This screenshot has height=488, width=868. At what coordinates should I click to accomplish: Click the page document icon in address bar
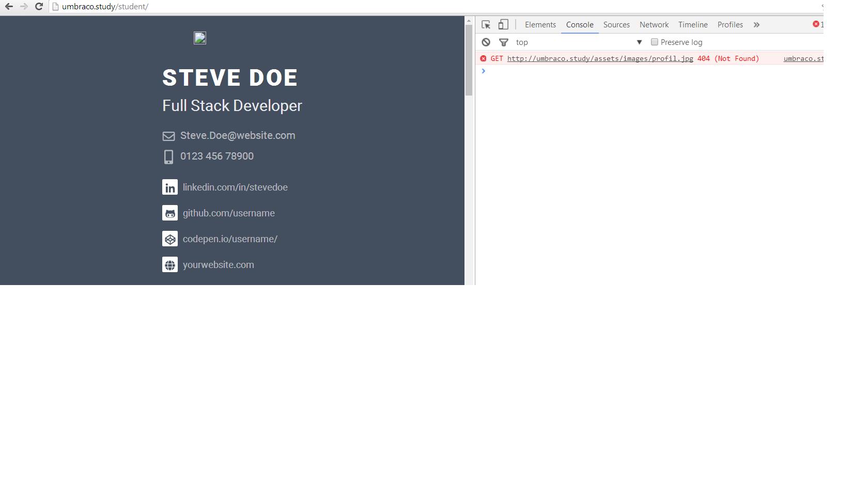(x=56, y=7)
